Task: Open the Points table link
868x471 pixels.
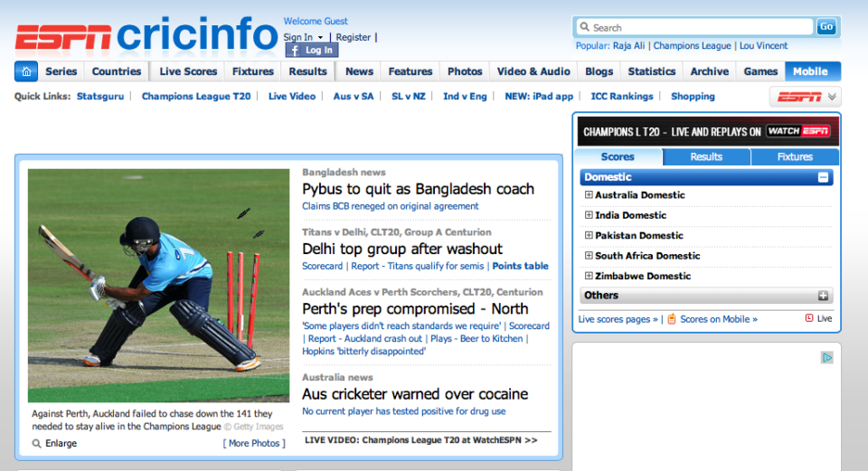Action: pos(521,266)
